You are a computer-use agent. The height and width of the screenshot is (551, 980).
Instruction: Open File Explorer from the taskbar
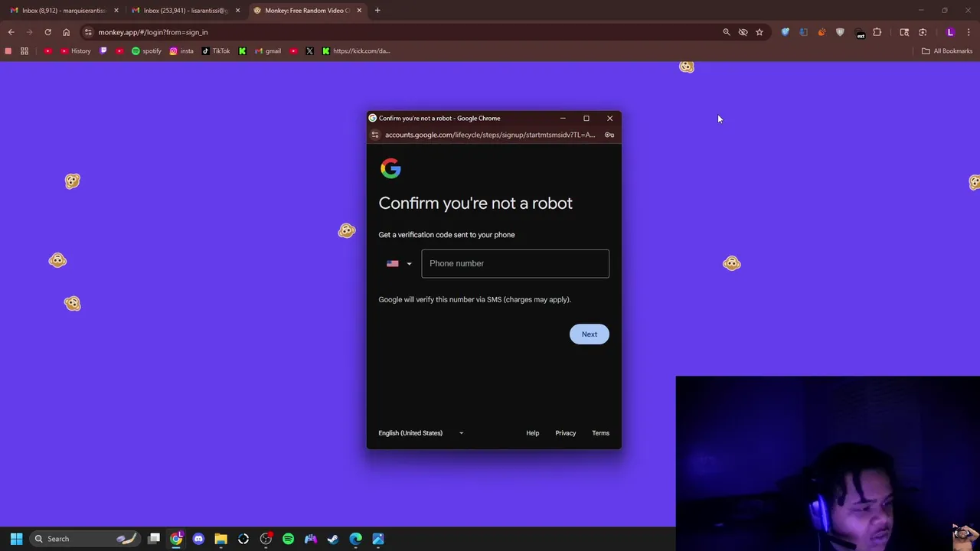point(220,539)
